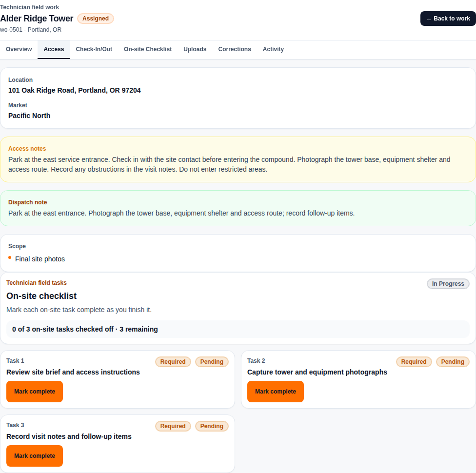Click Capture tower and equipment photographs title
Screen dimensions: 476x473
[x=317, y=372]
